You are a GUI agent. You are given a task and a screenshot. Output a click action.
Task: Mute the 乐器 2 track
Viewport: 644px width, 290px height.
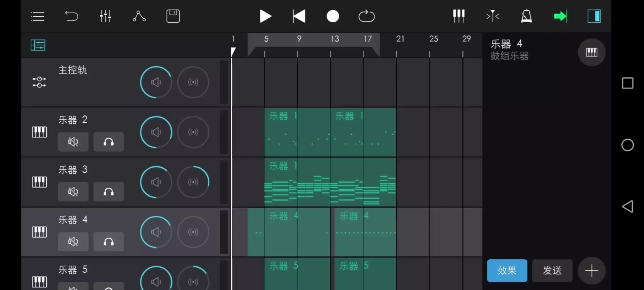(73, 142)
